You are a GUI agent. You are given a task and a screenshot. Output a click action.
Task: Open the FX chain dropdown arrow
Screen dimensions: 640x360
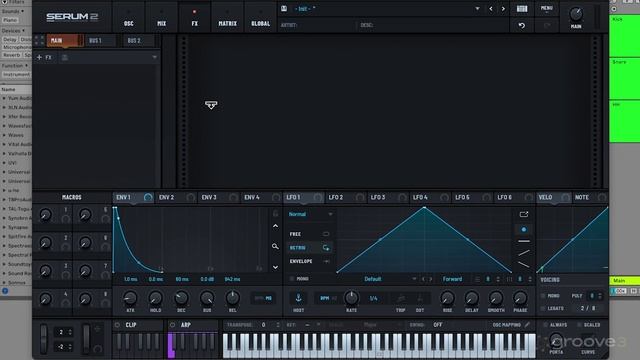pyautogui.click(x=154, y=58)
